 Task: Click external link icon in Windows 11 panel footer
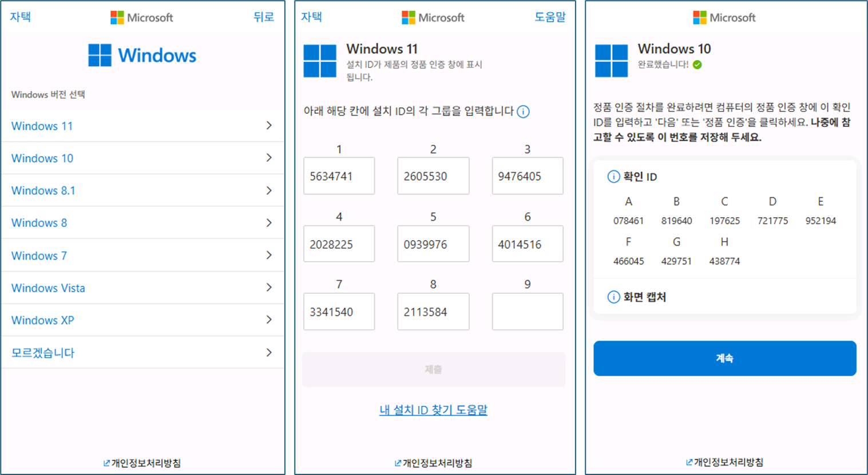[x=398, y=463]
